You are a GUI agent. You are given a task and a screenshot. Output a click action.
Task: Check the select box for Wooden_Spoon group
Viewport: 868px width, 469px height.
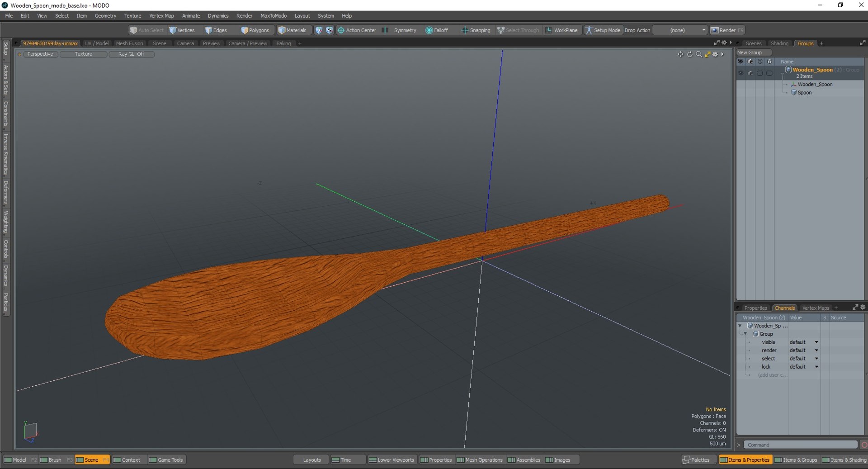(760, 73)
